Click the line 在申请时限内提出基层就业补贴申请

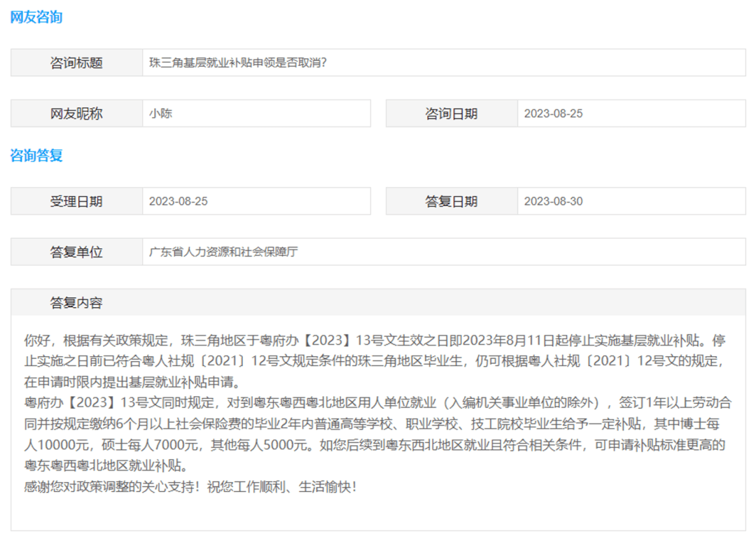(132, 382)
